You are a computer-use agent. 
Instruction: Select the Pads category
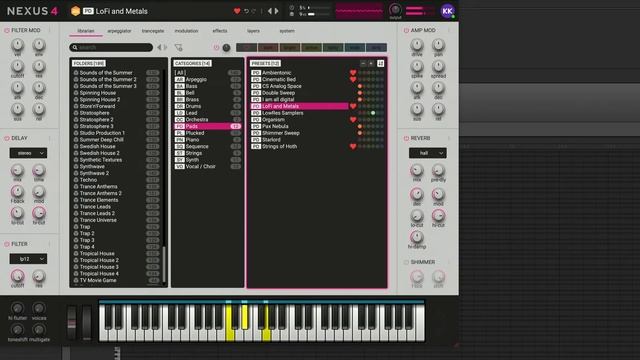click(207, 126)
